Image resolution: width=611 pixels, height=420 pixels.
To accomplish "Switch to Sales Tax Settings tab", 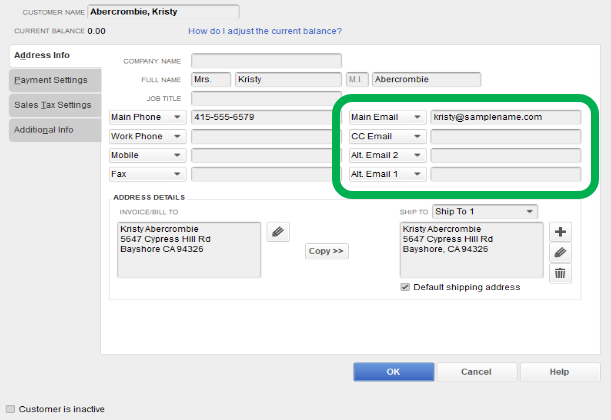I will point(55,105).
